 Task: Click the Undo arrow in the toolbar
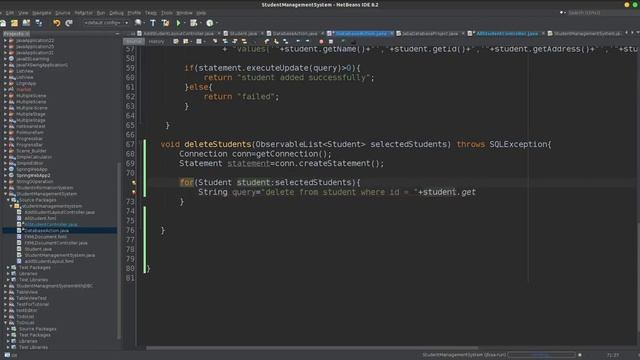(57, 23)
